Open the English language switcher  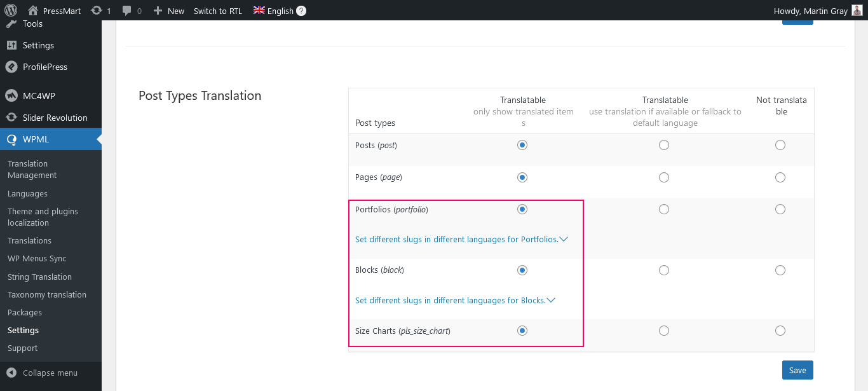coord(273,11)
